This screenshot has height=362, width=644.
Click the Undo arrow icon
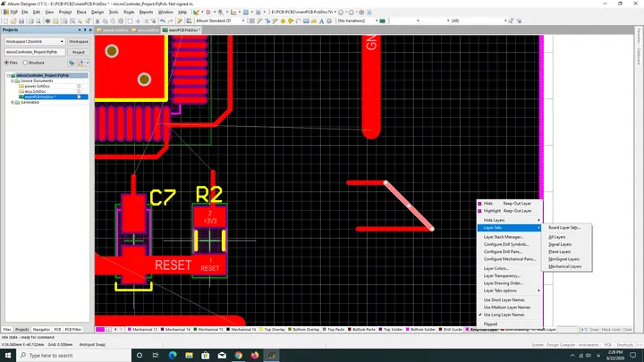[163, 21]
